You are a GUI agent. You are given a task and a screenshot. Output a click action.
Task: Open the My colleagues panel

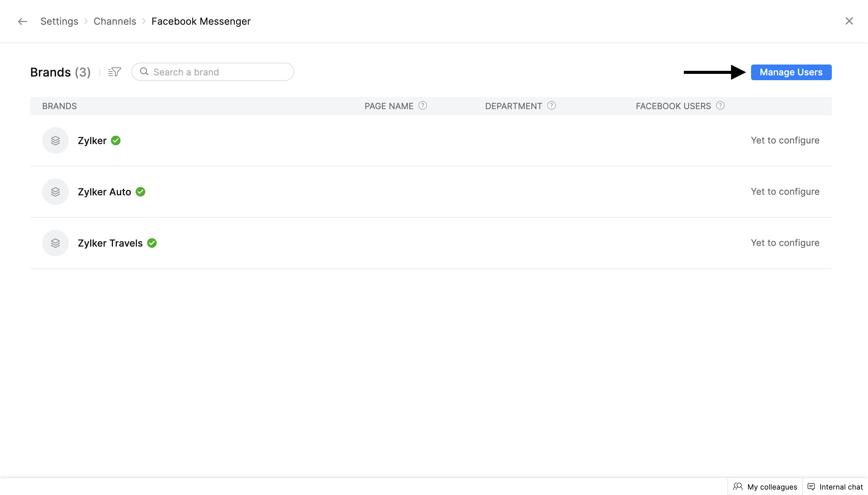pyautogui.click(x=765, y=487)
